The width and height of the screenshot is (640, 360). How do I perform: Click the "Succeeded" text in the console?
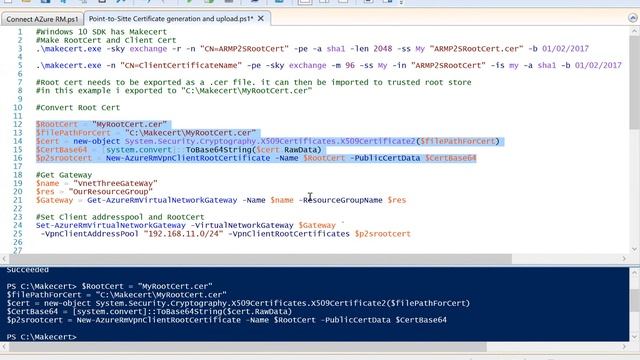tap(27, 270)
